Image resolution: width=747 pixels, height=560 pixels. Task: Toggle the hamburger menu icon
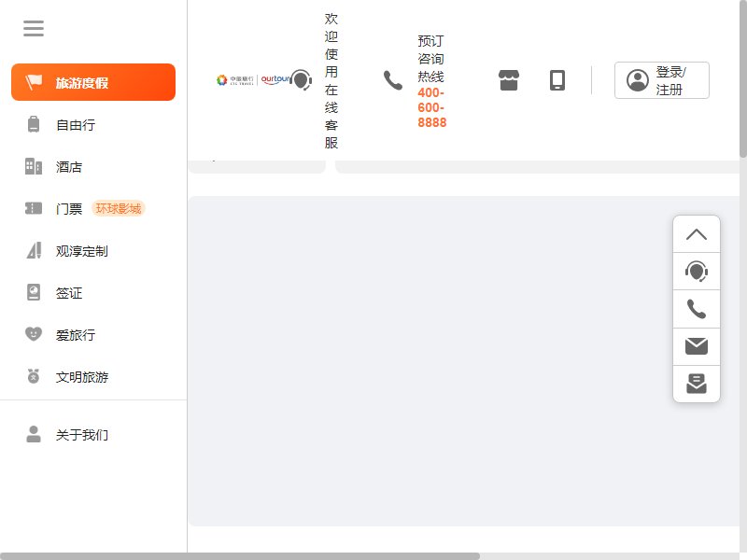coord(34,28)
